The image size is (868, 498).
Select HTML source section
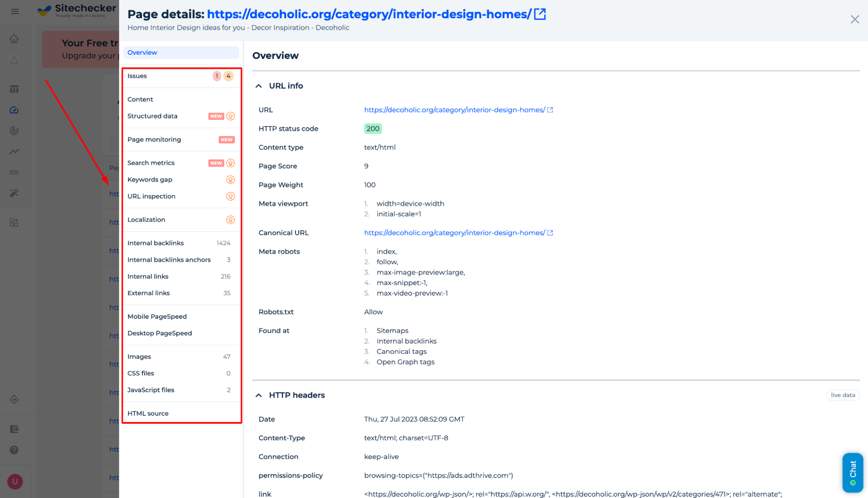(x=148, y=413)
